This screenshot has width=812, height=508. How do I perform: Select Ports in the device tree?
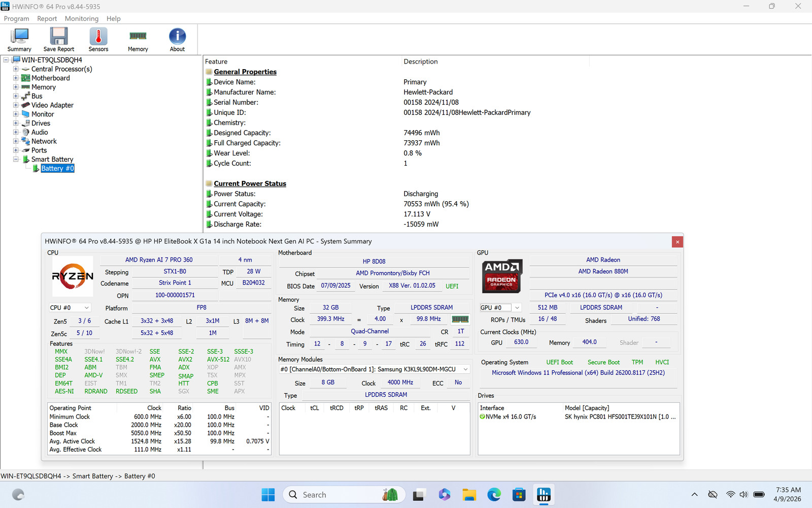coord(39,150)
